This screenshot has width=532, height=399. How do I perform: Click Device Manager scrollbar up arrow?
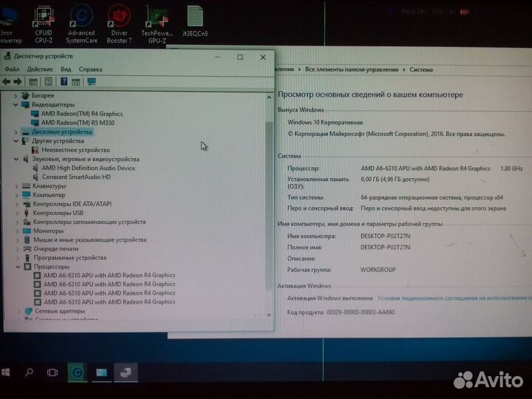[269, 98]
